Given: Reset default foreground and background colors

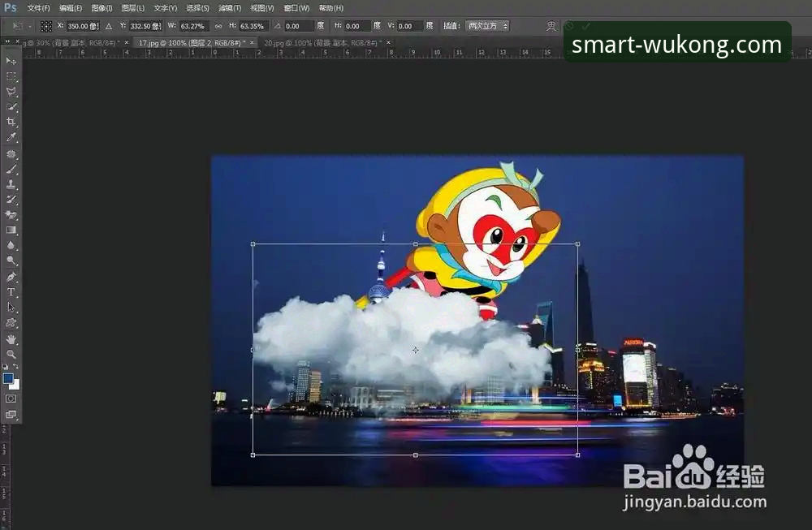Looking at the screenshot, I should pos(5,366).
